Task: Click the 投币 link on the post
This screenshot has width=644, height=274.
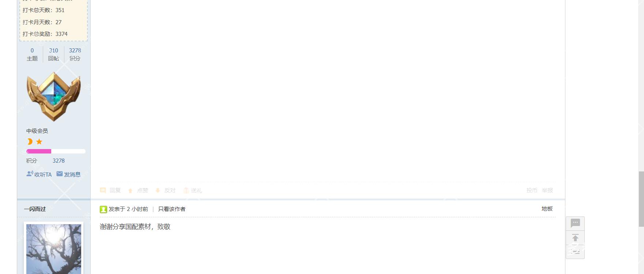Action: click(x=532, y=190)
